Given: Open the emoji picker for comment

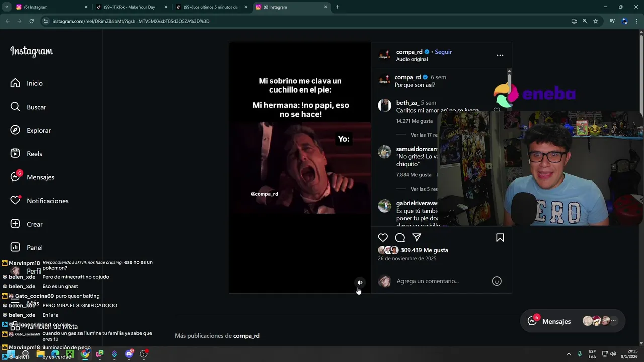Looking at the screenshot, I should click(x=497, y=281).
